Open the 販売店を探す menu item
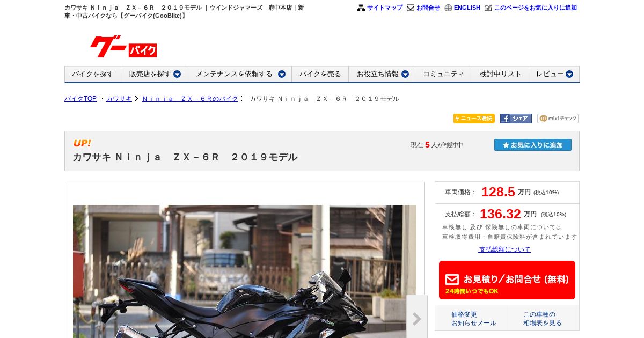 coord(150,74)
